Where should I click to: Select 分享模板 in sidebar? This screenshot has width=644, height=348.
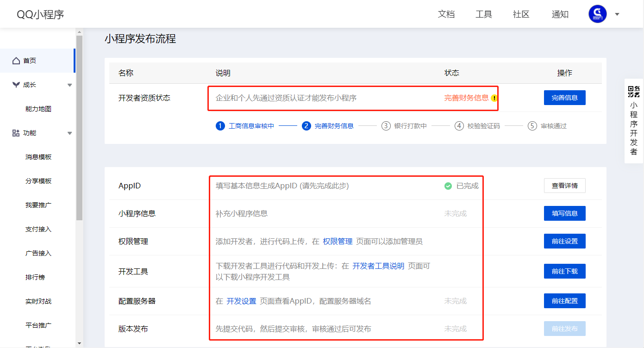(38, 181)
